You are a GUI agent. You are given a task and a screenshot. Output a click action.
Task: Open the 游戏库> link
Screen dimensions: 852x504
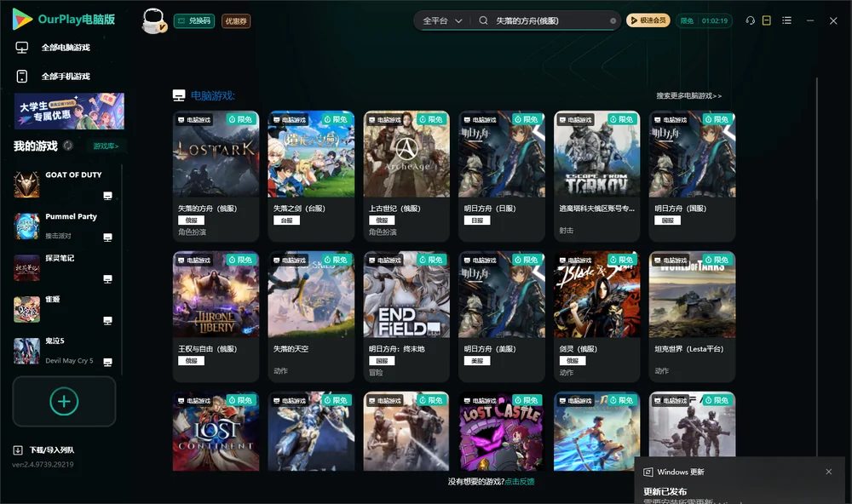tap(106, 146)
